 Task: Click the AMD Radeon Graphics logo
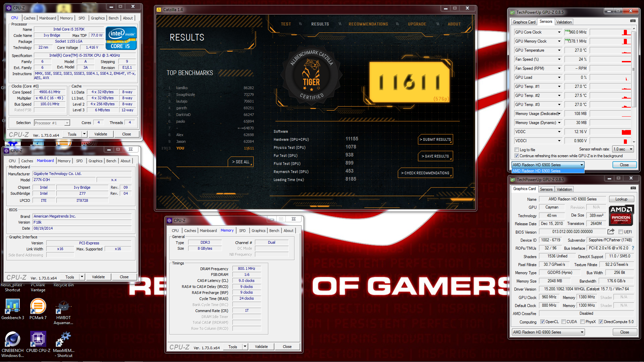tap(621, 215)
